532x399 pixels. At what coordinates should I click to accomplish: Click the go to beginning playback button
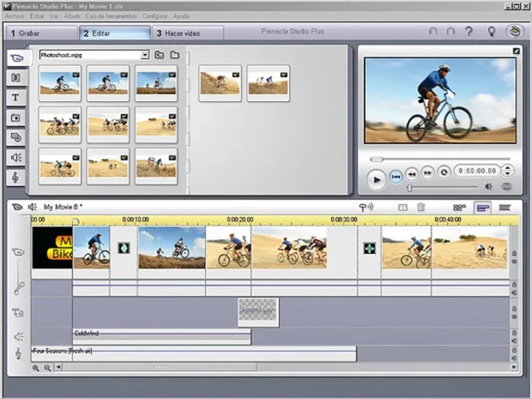click(x=396, y=176)
